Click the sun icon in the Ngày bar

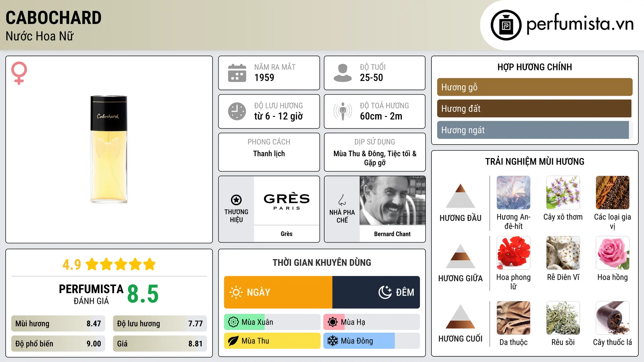(236, 292)
